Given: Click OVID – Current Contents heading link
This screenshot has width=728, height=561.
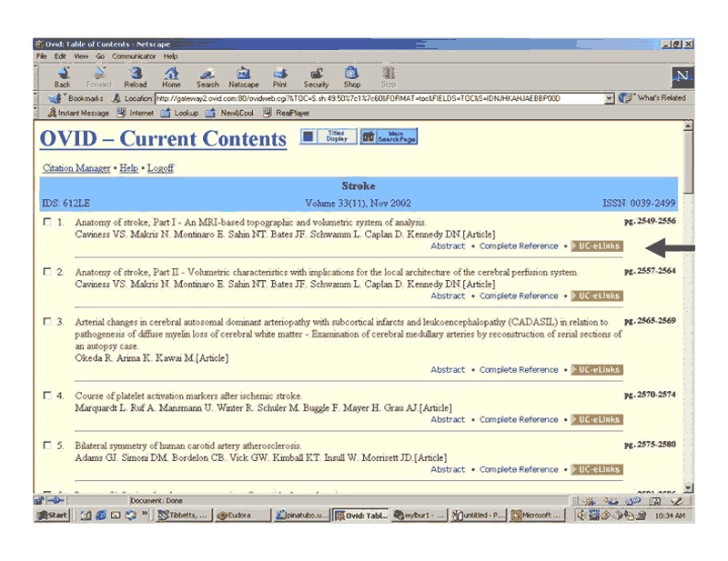Looking at the screenshot, I should 163,139.
